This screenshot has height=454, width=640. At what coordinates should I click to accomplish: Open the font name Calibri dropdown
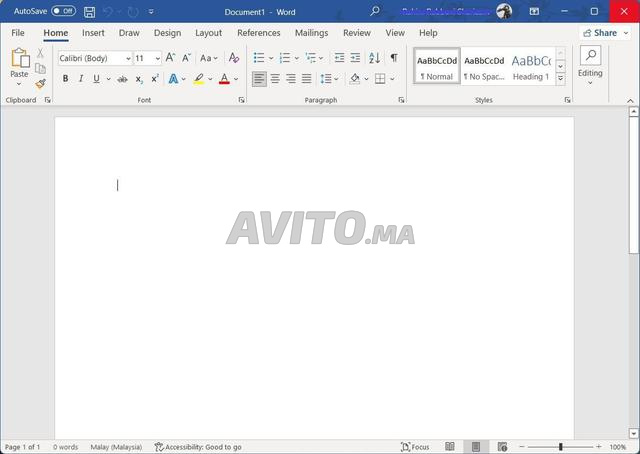[128, 59]
